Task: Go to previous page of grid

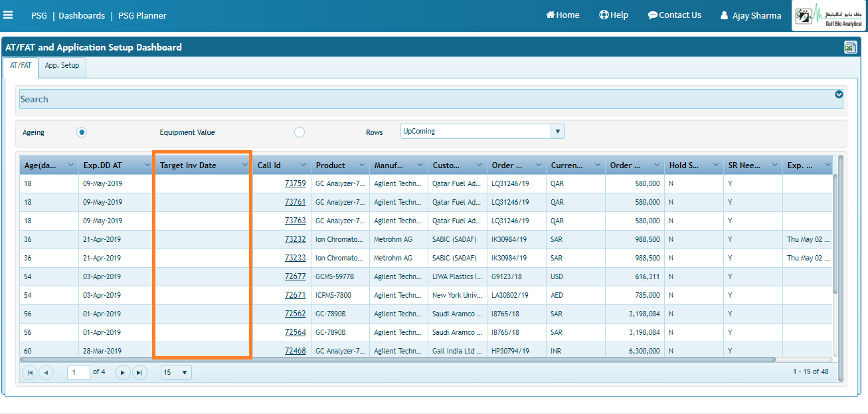Action: point(46,372)
